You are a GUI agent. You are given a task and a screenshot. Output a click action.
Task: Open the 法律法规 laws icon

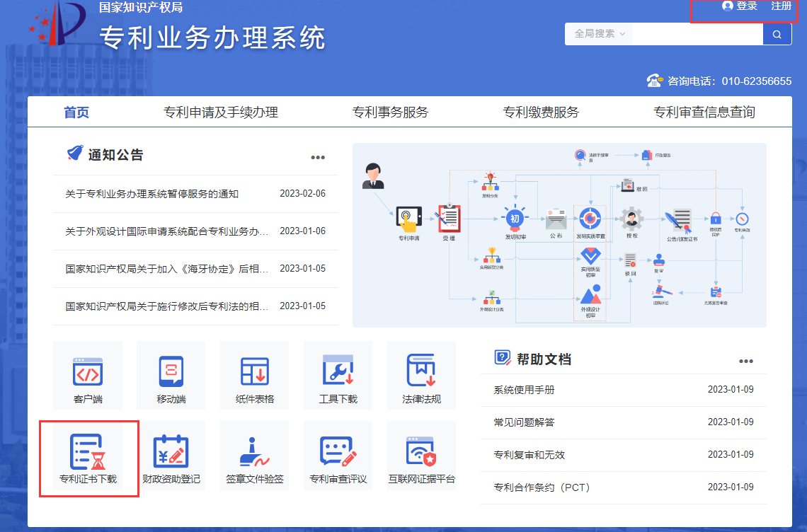coord(421,376)
